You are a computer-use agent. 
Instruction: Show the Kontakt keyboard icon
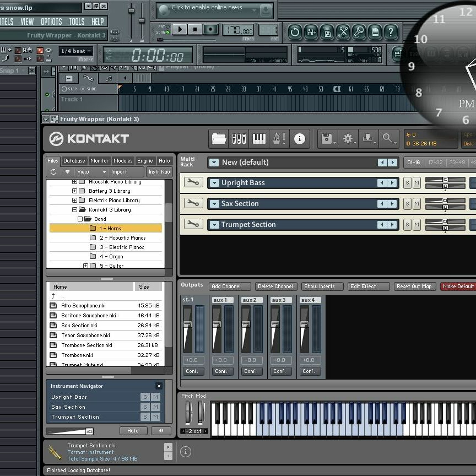(x=259, y=139)
